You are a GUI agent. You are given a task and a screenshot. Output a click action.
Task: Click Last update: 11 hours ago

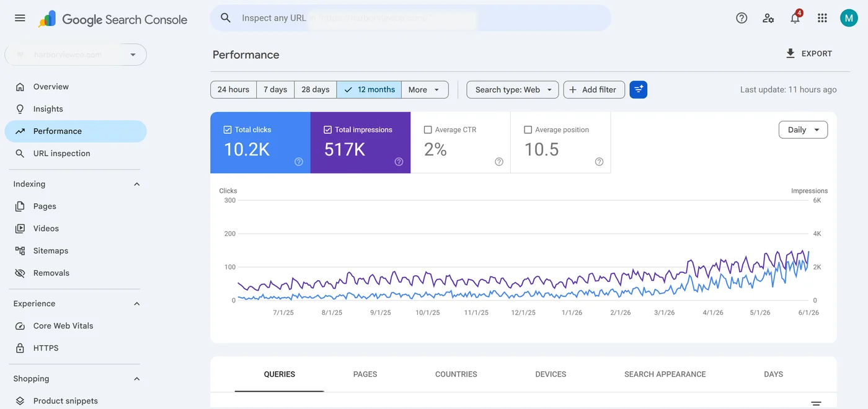(789, 90)
